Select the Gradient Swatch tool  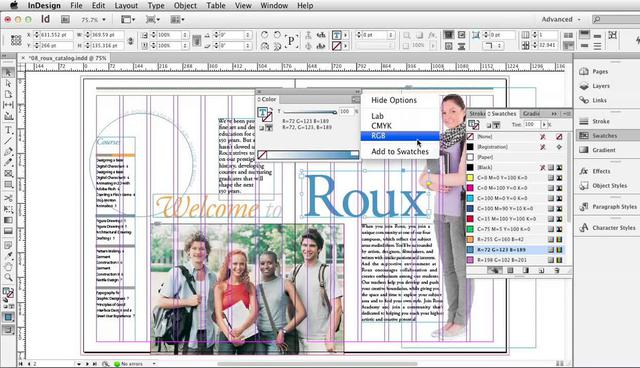8,220
